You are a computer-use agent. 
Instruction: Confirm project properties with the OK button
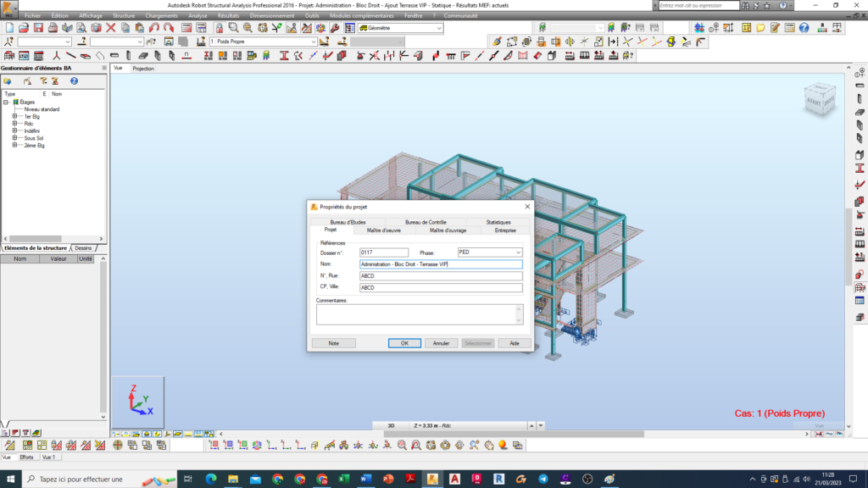click(x=404, y=343)
